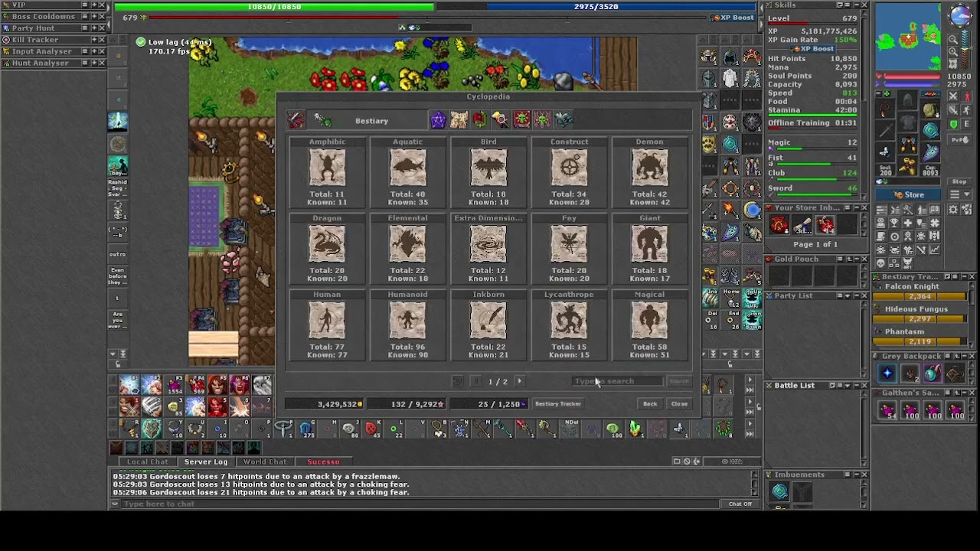
Task: Click XP Boost button in Skills panel
Action: coord(812,49)
